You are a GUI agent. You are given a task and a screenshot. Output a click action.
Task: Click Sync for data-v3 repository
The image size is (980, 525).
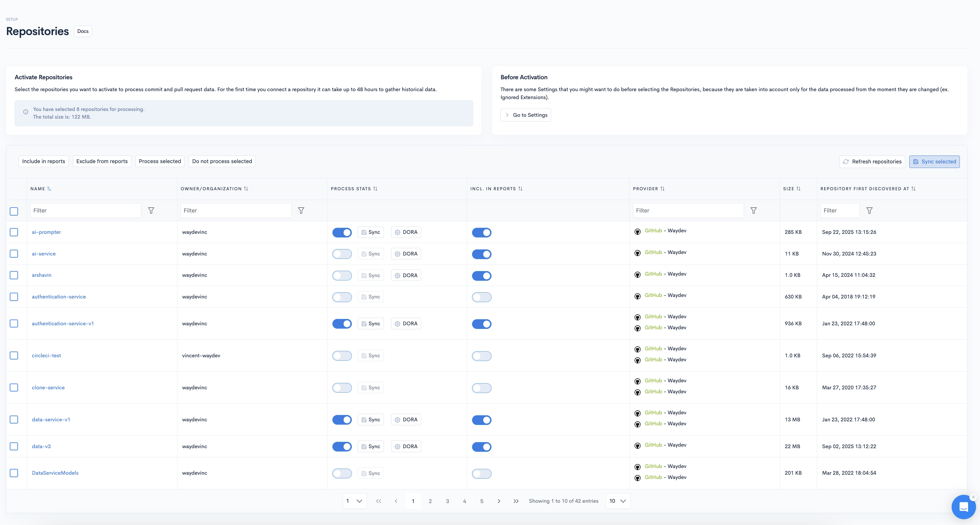(x=370, y=446)
